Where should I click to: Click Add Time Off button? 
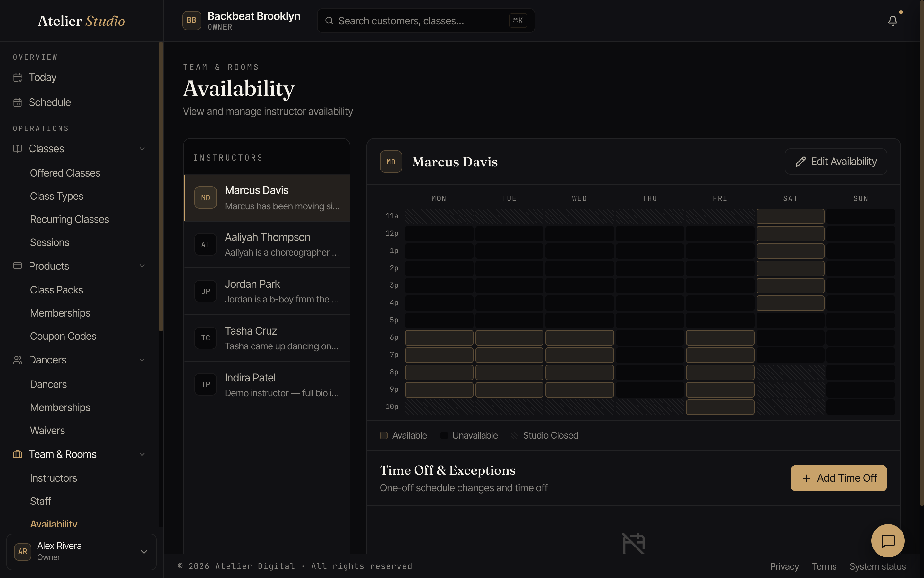click(838, 478)
